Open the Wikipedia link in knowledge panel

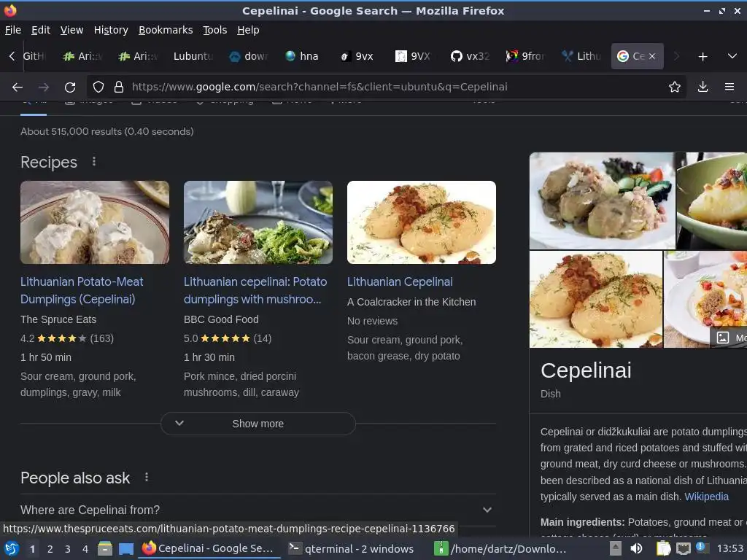click(x=706, y=497)
